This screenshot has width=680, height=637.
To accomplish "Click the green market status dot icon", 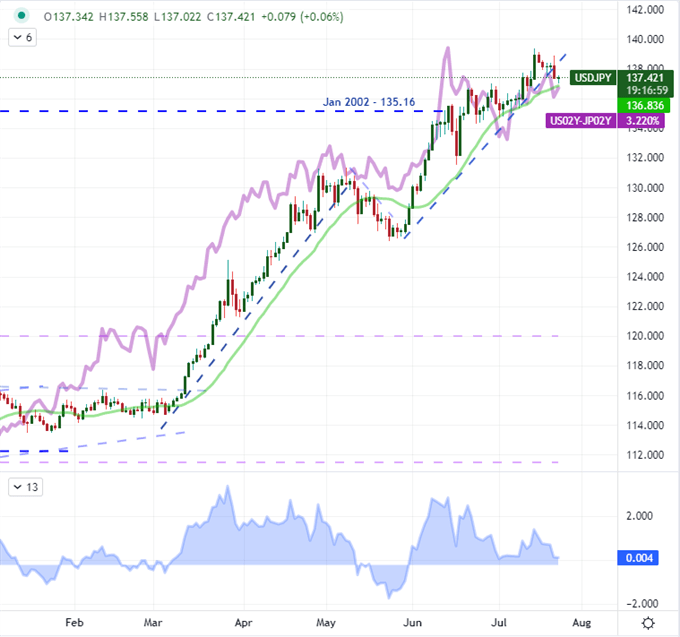I will (21, 16).
